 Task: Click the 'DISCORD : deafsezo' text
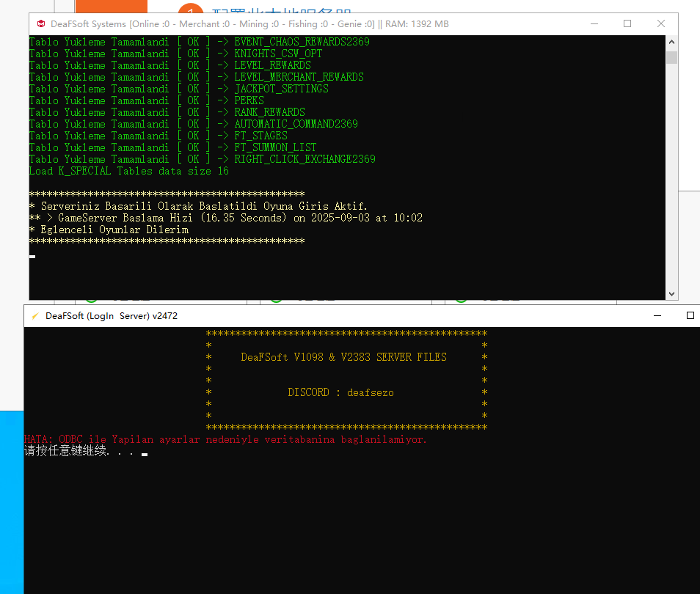point(340,392)
